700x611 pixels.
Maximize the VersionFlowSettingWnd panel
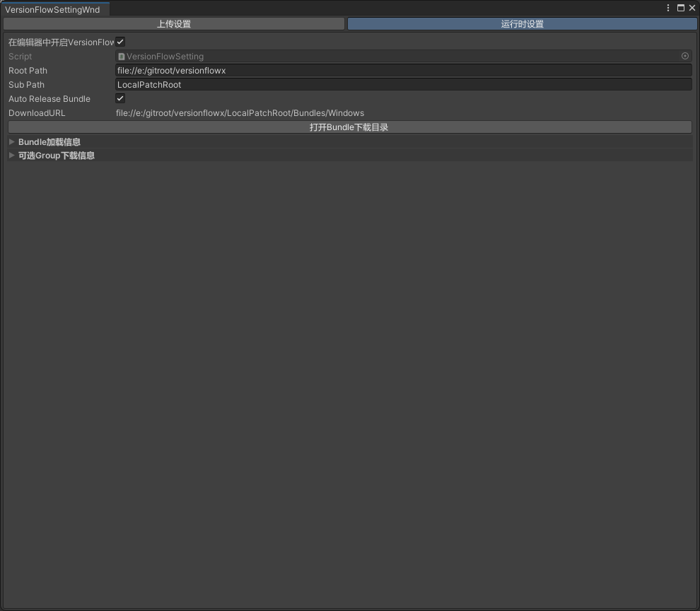[x=681, y=8]
